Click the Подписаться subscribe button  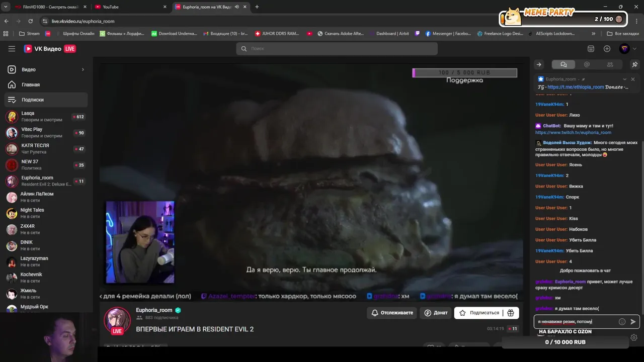pos(478,313)
